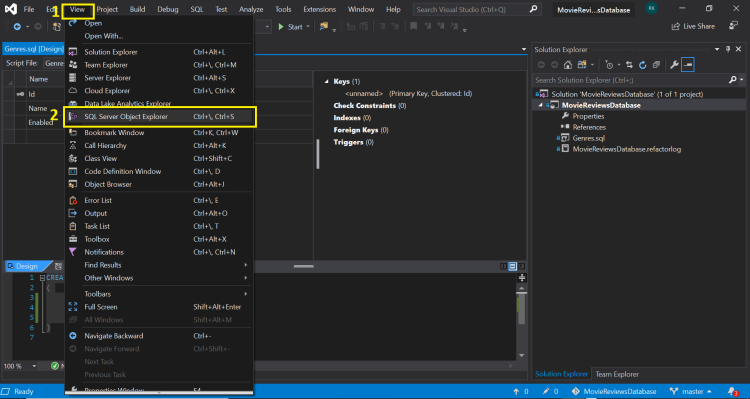Choose Object Browser menu entry
Screen dimensions: 750x399
tap(159, 184)
